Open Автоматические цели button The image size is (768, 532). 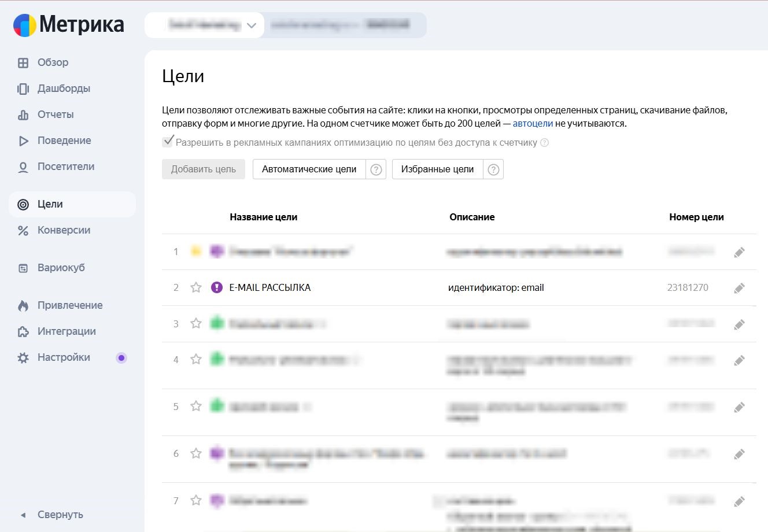[309, 169]
